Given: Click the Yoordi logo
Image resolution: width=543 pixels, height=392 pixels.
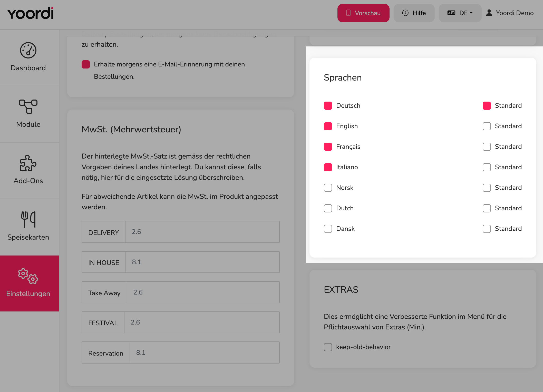Looking at the screenshot, I should coord(30,13).
